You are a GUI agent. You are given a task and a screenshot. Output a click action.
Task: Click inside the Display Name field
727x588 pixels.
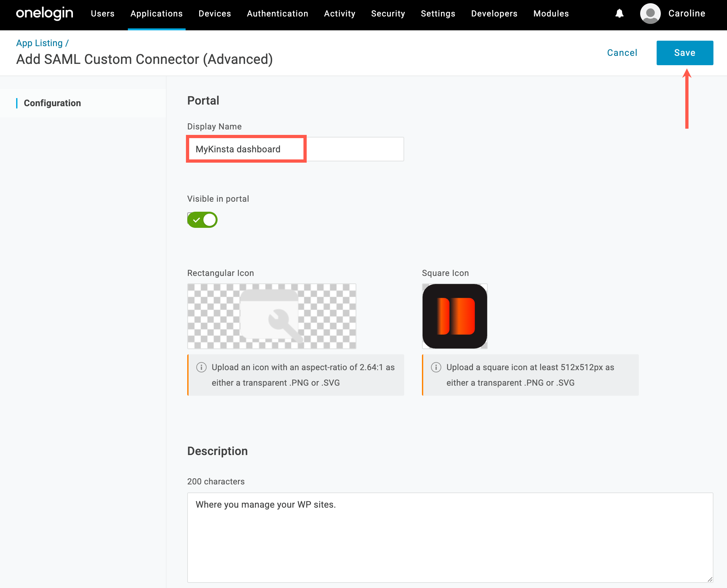[x=295, y=149]
